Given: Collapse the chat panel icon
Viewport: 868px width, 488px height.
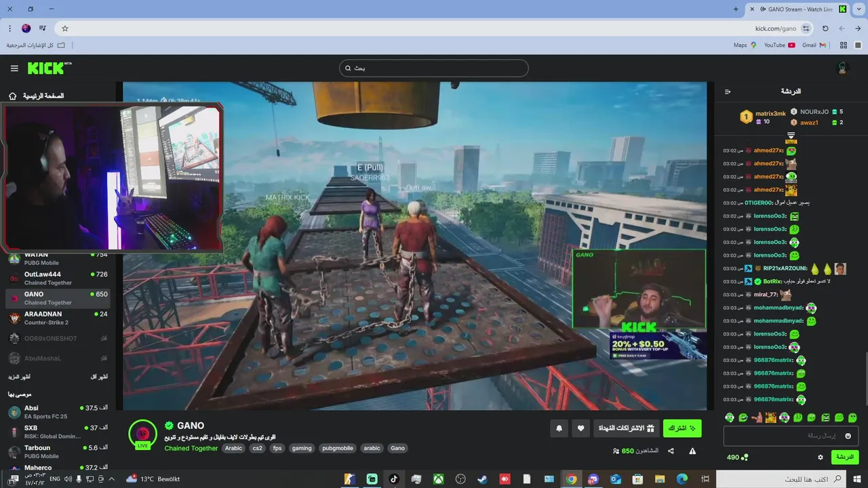Looking at the screenshot, I should coord(728,91).
